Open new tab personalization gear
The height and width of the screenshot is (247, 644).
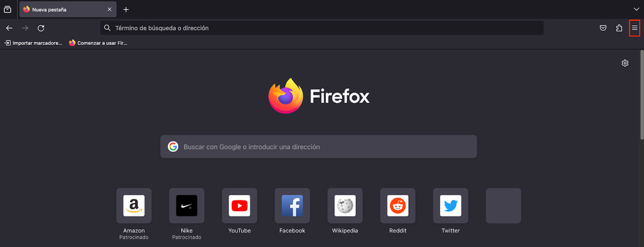(625, 63)
